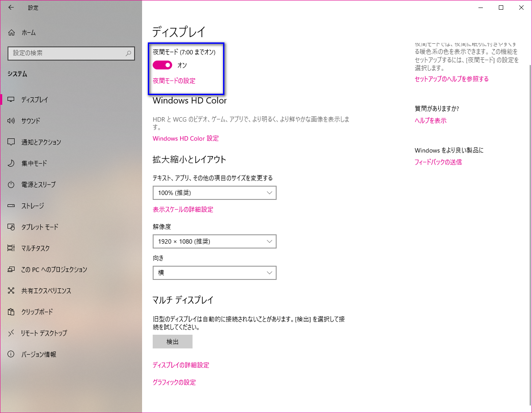The height and width of the screenshot is (413, 532).
Task: Open マルチタスク settings page
Action: tap(35, 248)
